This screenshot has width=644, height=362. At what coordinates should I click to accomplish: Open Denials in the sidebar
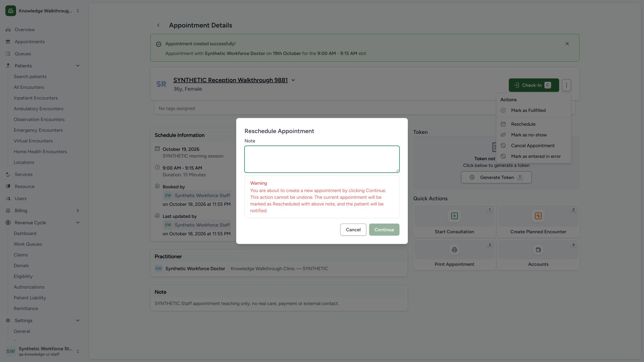[x=21, y=265]
